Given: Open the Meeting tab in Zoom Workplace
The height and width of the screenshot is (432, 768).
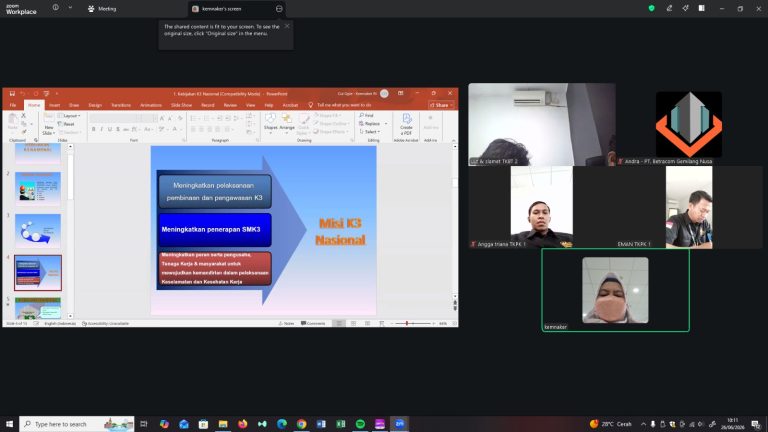Looking at the screenshot, I should coord(102,9).
